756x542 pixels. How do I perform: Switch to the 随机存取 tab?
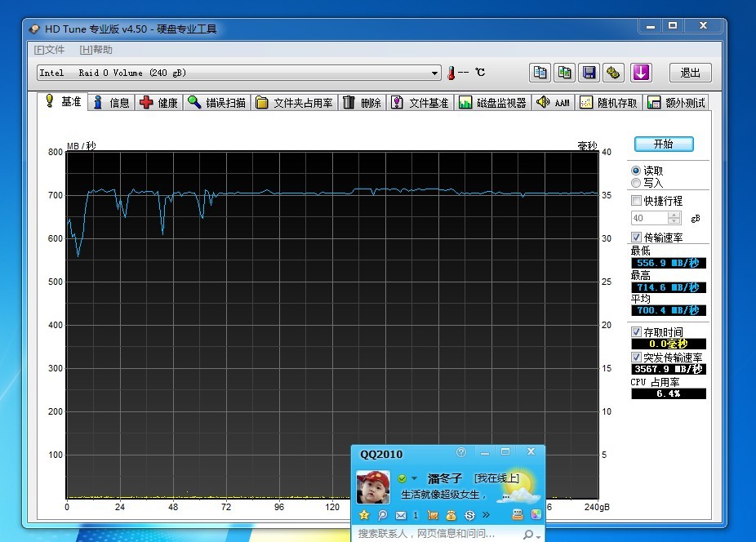pyautogui.click(x=608, y=103)
